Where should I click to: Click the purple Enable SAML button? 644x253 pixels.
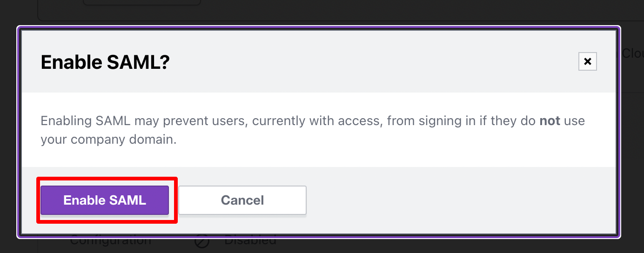coord(105,200)
